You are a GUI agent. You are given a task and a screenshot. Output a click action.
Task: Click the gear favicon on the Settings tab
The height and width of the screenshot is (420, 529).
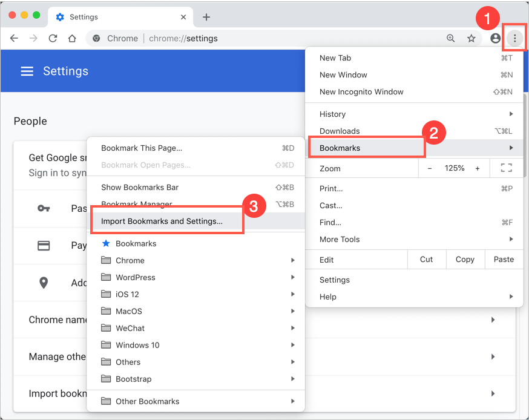pos(59,17)
